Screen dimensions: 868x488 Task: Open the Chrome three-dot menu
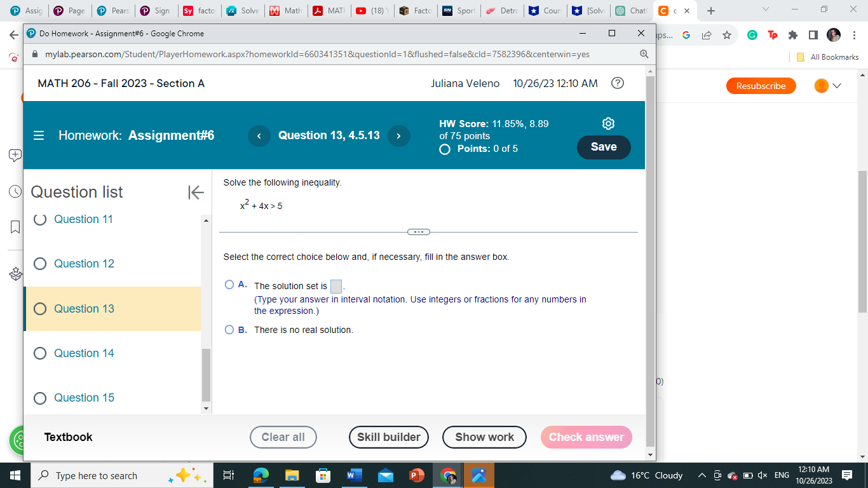[x=853, y=36]
